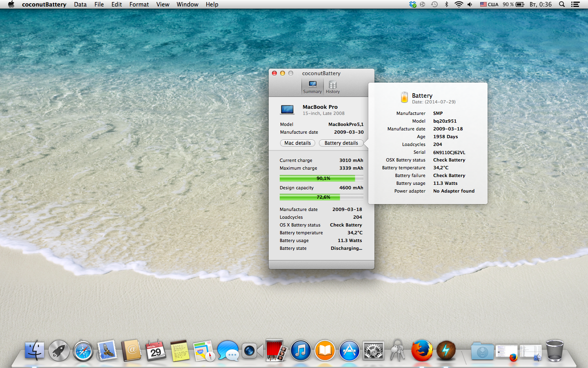
Task: Click minimized Finder window thumbnail in Dock
Action: 530,352
